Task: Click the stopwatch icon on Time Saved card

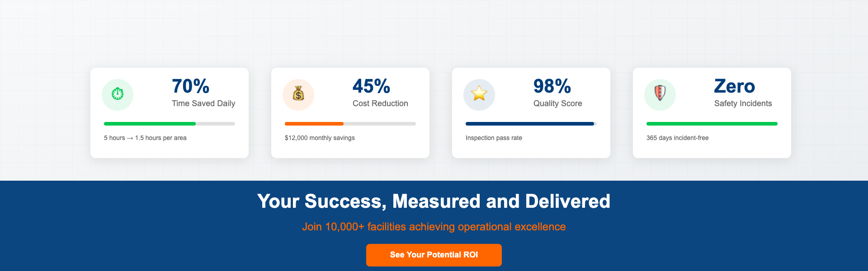Action: 118,94
